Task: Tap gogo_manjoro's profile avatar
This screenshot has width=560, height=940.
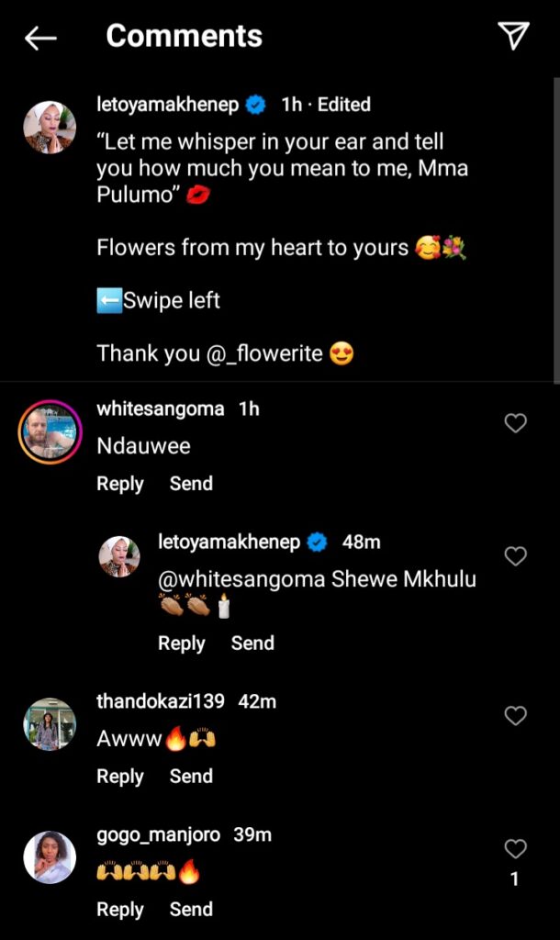Action: pyautogui.click(x=50, y=857)
